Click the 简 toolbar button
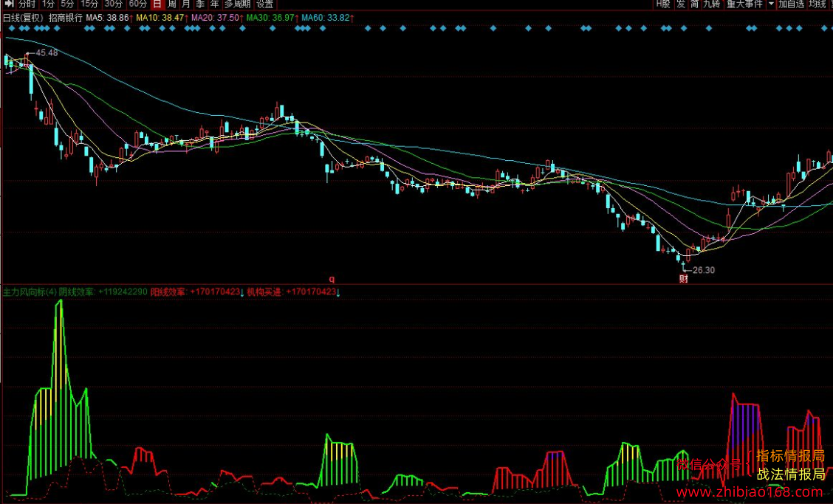Image resolution: width=833 pixels, height=504 pixels. (695, 4)
